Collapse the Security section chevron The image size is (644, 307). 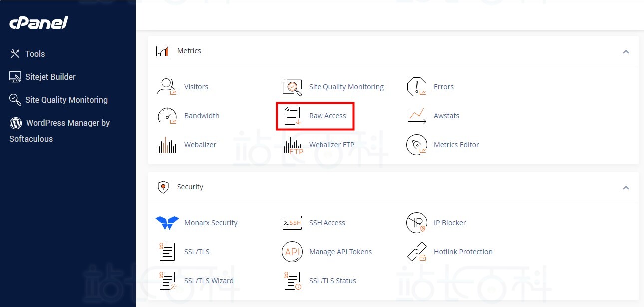point(626,188)
